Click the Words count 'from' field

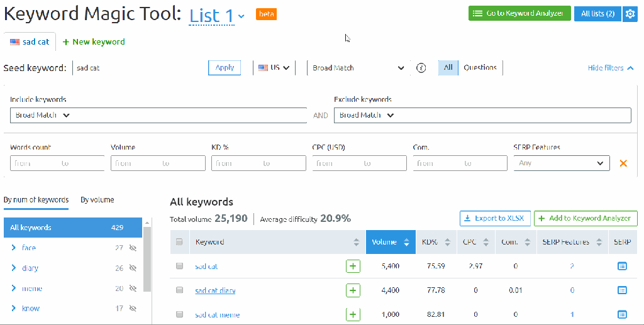pyautogui.click(x=33, y=163)
